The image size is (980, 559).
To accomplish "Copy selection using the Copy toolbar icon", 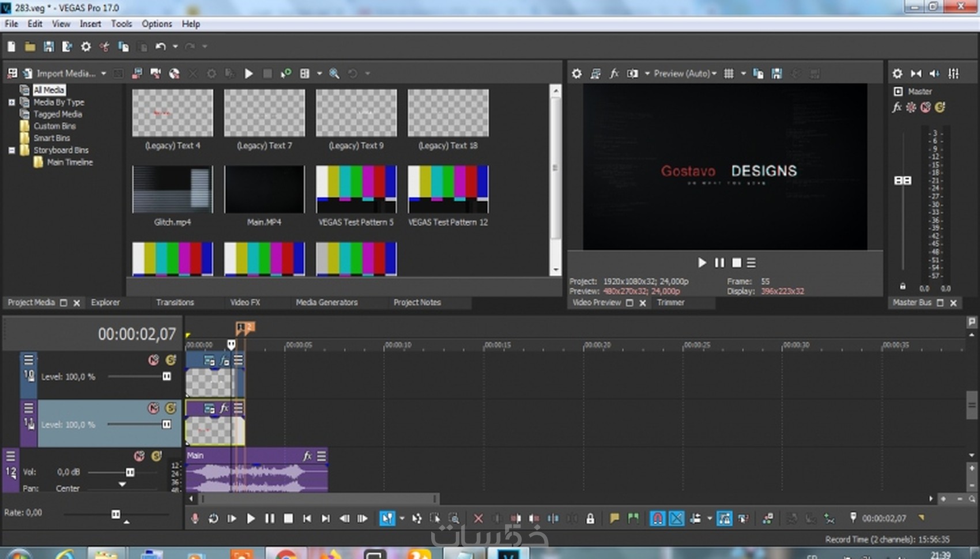I will pos(123,47).
